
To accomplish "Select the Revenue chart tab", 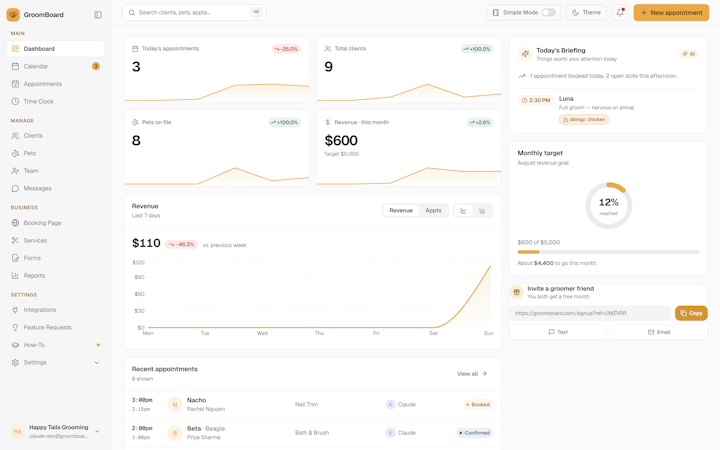I will [x=401, y=211].
